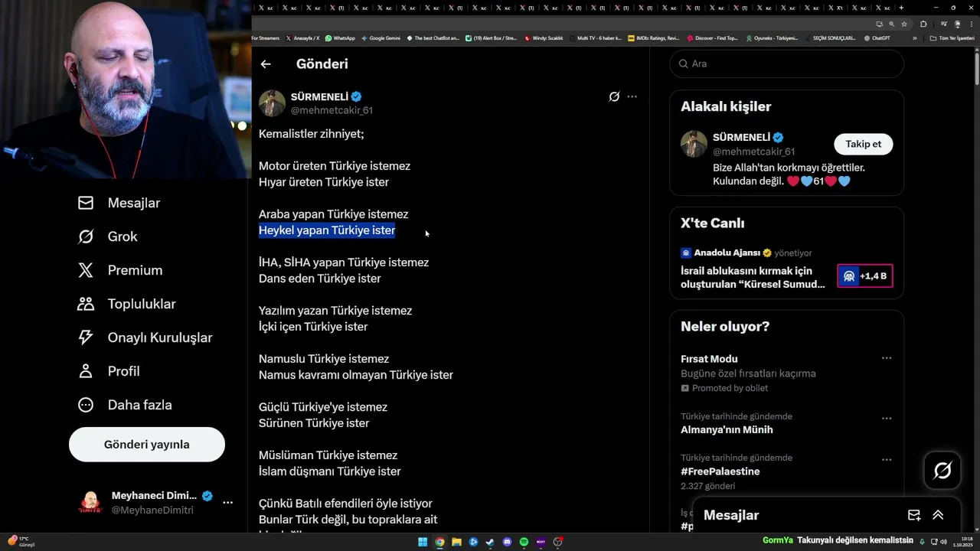Open Onaylı Kuruluşlar in sidebar
This screenshot has height=551, width=980.
pyautogui.click(x=145, y=337)
